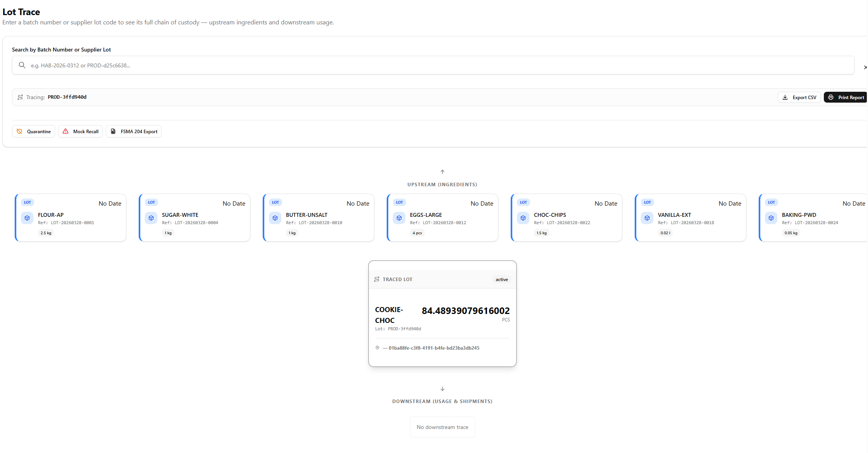The image size is (868, 453).
Task: Click the printer icon on Print Report
Action: click(x=830, y=97)
